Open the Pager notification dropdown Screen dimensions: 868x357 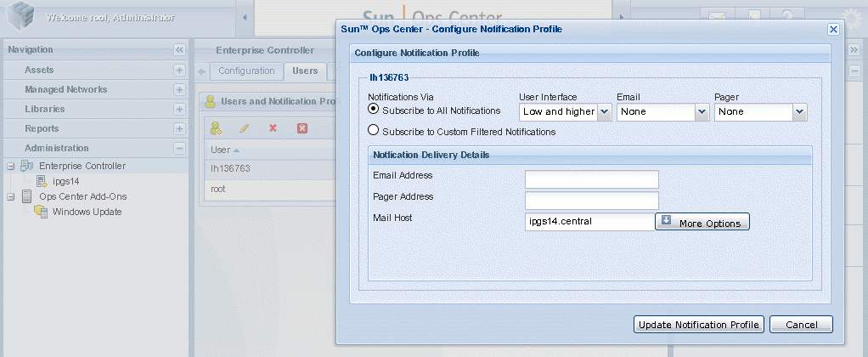pyautogui.click(x=800, y=112)
